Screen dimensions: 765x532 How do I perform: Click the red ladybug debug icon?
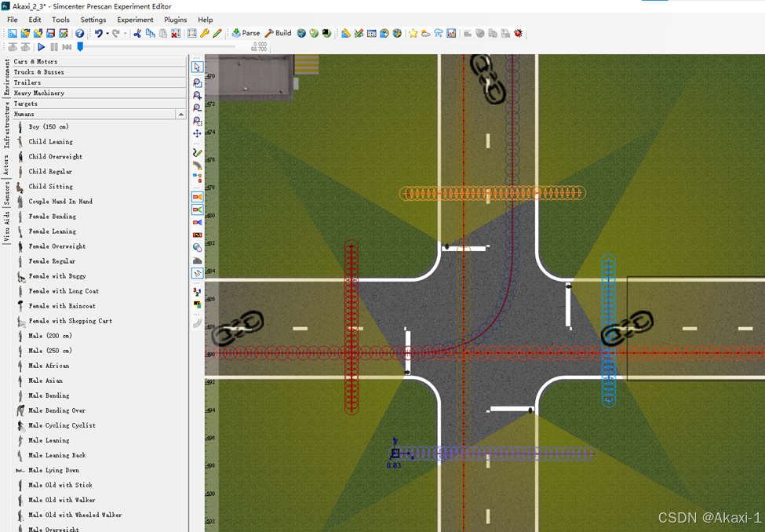518,33
